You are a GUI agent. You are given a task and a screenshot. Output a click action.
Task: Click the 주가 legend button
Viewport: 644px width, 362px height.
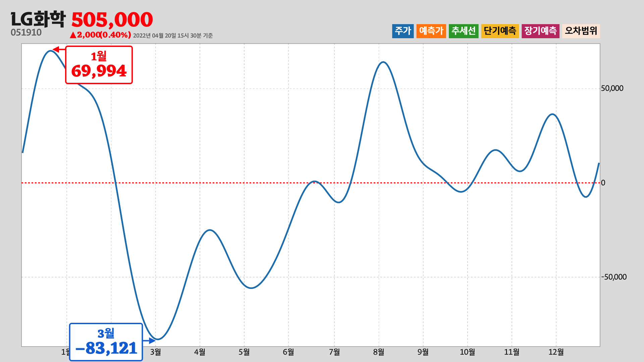click(x=403, y=31)
